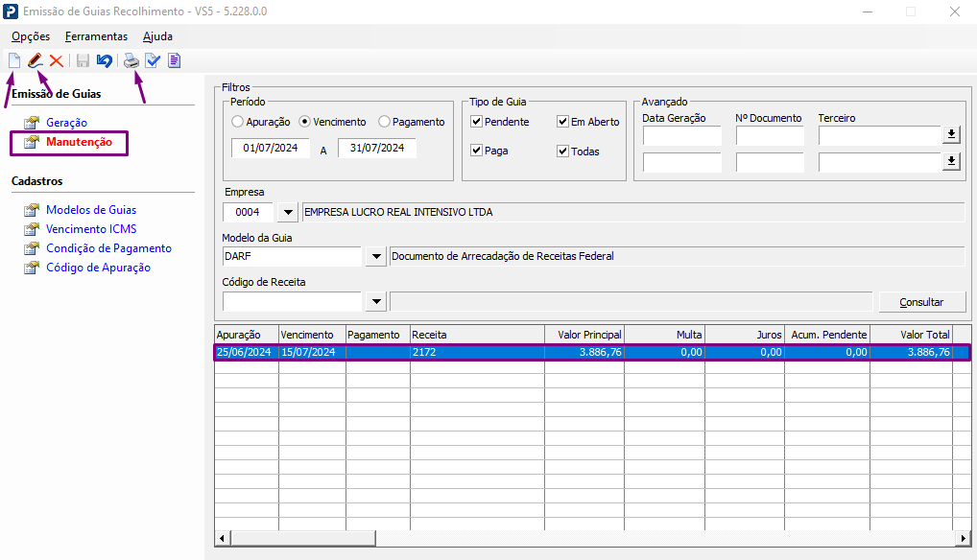977x560 pixels.
Task: Uncheck the Pendente checkbox
Action: 477,122
